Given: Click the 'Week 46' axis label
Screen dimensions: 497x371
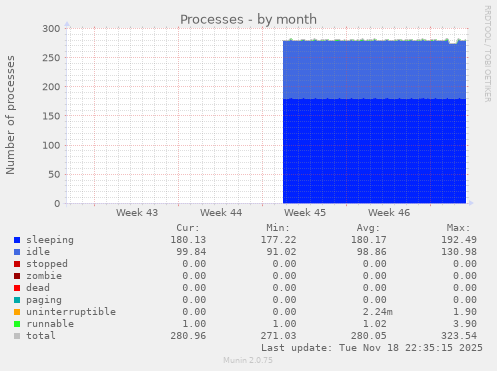Looking at the screenshot, I should pyautogui.click(x=389, y=213).
